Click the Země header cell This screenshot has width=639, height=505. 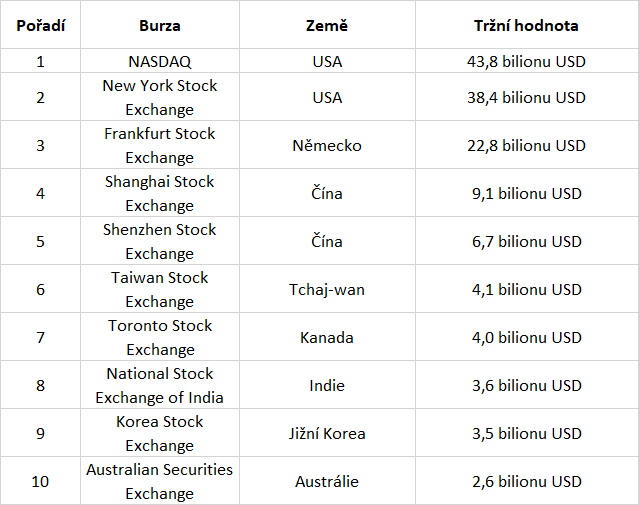(327, 25)
